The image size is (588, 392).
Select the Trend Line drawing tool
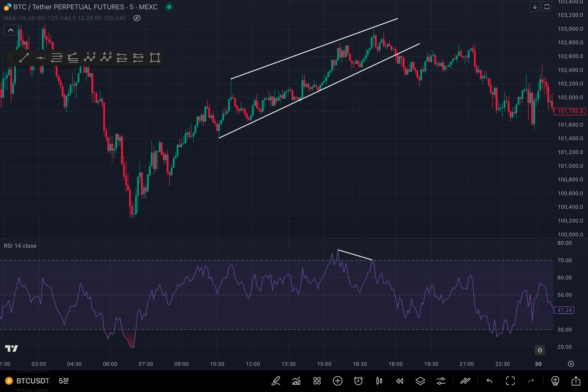(24, 58)
